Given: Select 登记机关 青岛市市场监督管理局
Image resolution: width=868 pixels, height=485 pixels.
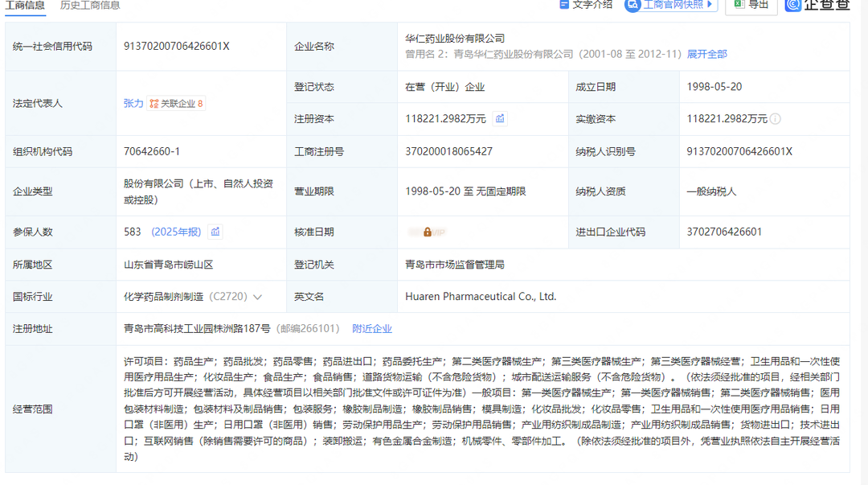Looking at the screenshot, I should pyautogui.click(x=455, y=265).
